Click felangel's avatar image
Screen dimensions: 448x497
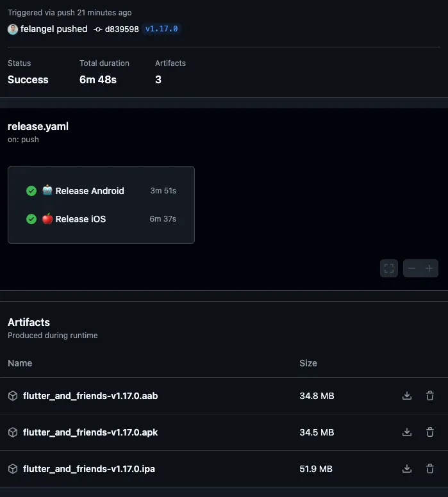pos(13,29)
